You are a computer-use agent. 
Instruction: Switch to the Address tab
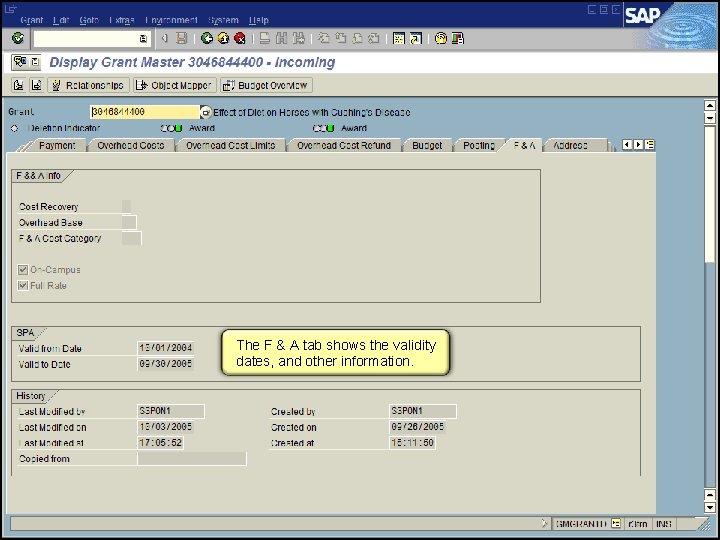coord(570,146)
